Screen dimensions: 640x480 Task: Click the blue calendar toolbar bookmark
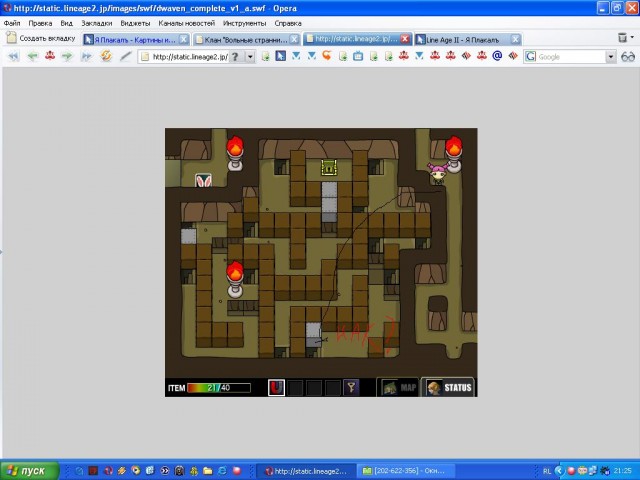click(x=358, y=56)
